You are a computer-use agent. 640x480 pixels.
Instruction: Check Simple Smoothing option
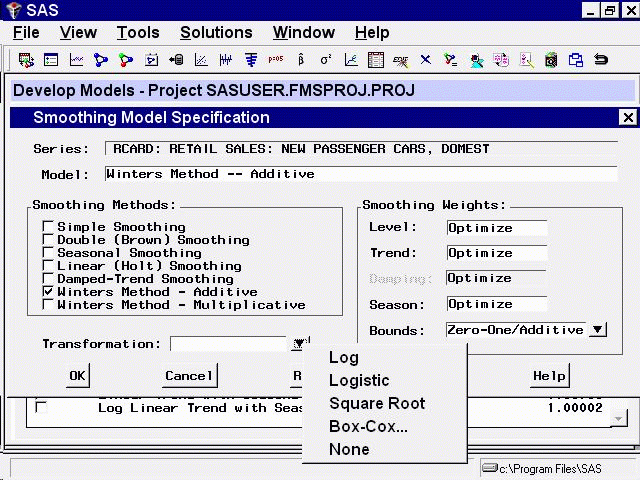[x=48, y=226]
